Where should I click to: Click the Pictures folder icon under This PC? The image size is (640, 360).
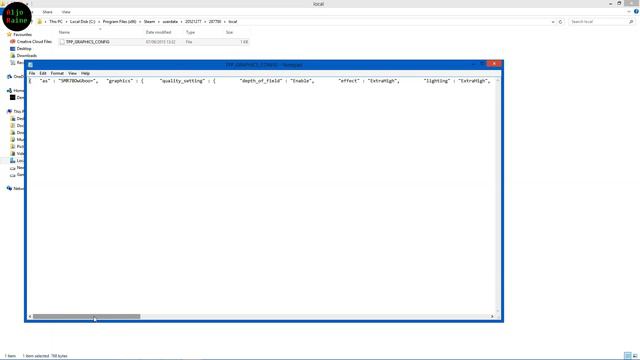pos(13,147)
